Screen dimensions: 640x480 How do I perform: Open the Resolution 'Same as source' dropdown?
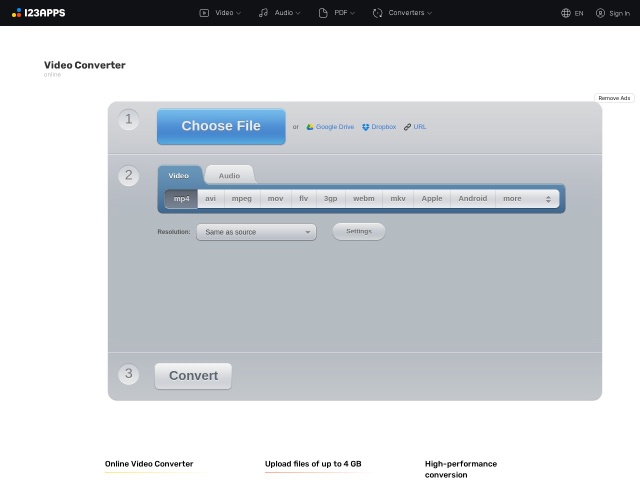[256, 232]
